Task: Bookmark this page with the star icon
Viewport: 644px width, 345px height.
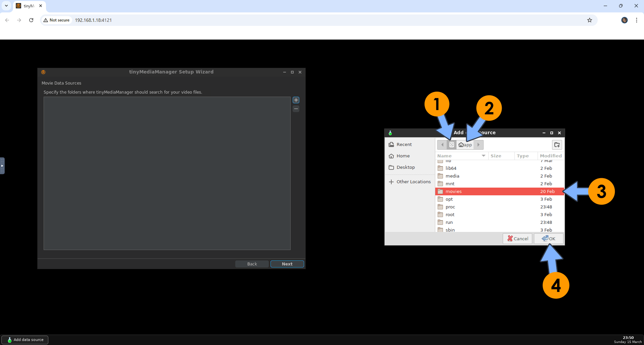Action: coord(589,20)
